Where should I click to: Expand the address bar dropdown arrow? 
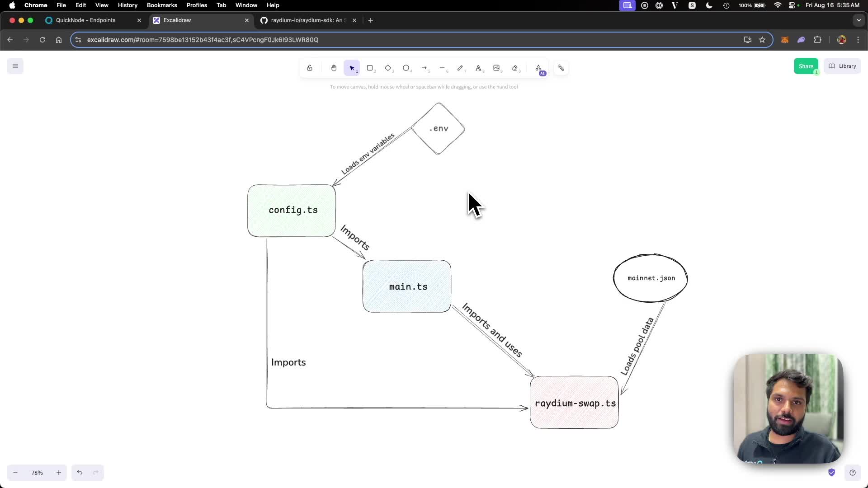(859, 20)
